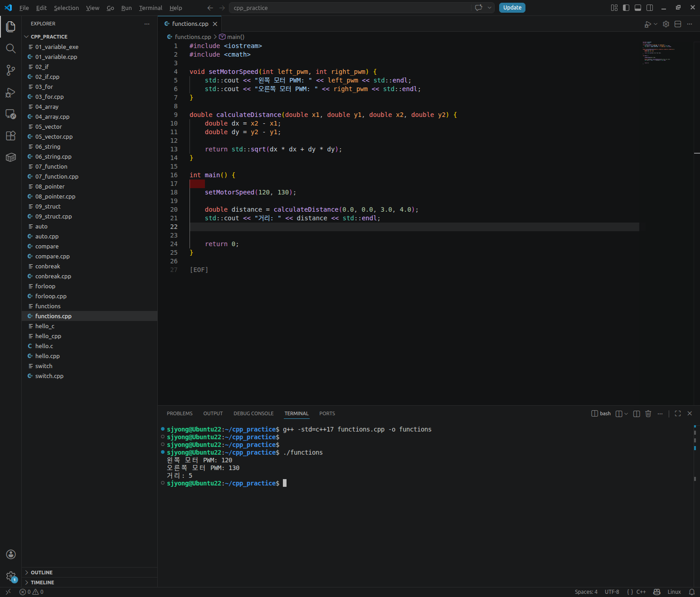
Task: Click Customize Layout icon
Action: tap(614, 8)
